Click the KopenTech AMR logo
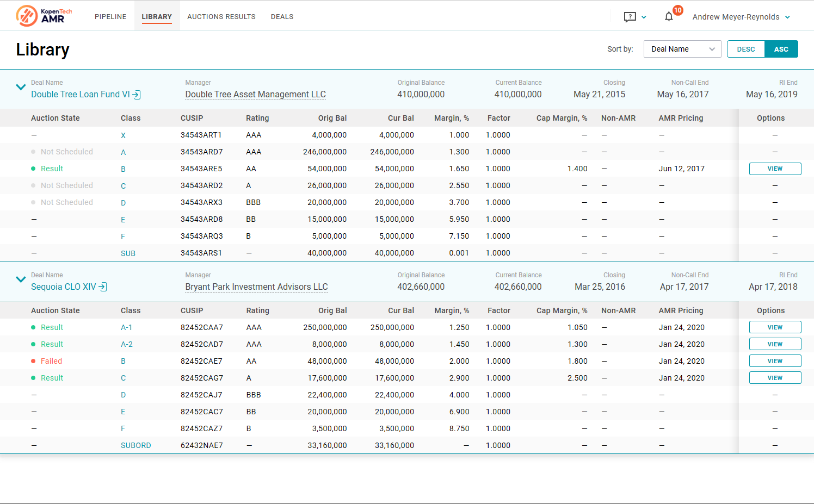 coord(44,16)
